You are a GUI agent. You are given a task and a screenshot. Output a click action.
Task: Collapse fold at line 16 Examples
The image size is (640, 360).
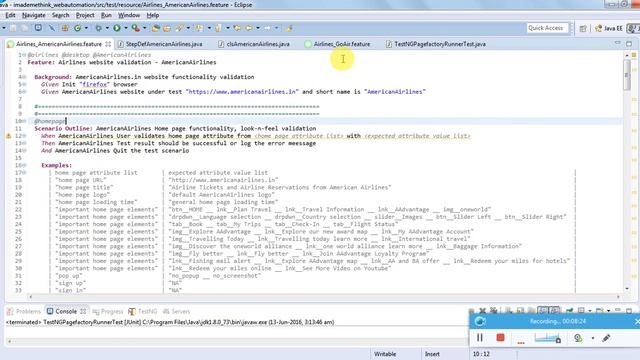[x=24, y=165]
